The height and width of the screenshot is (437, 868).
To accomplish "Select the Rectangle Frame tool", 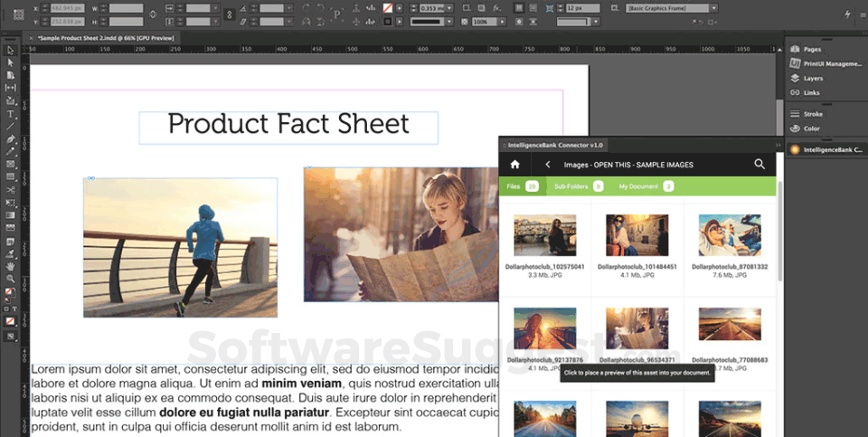I will (11, 164).
